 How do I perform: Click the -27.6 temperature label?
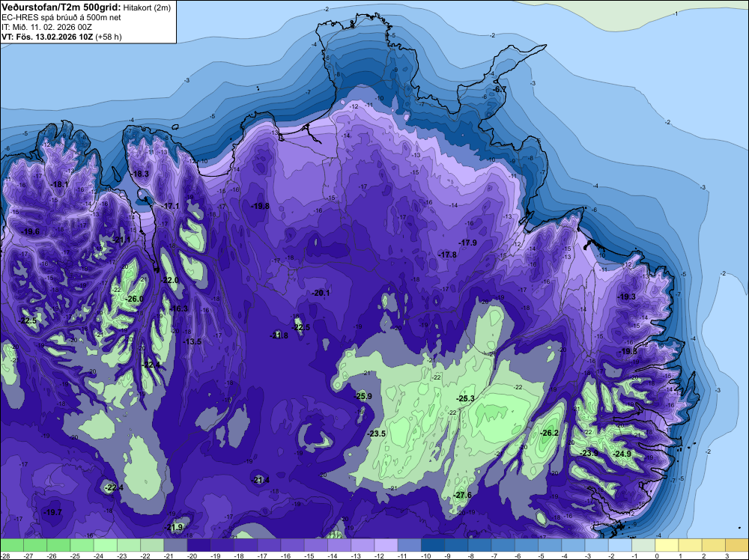462,495
